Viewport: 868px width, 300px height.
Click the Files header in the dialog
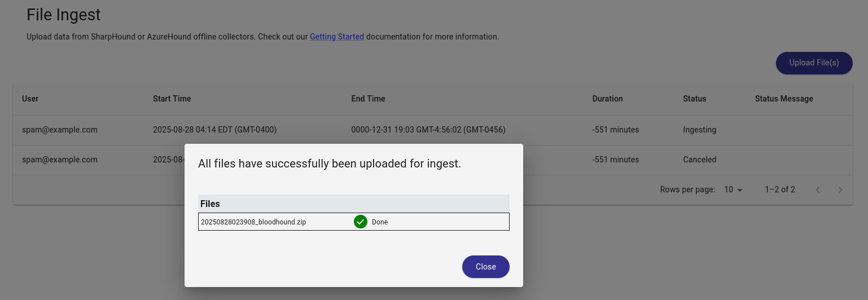pyautogui.click(x=210, y=204)
